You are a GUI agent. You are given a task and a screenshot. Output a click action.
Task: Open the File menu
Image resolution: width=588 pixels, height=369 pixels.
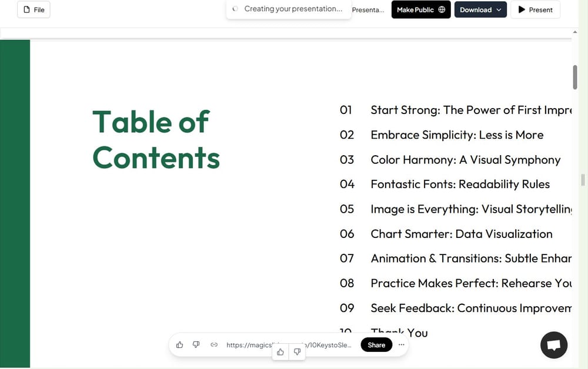(x=34, y=9)
